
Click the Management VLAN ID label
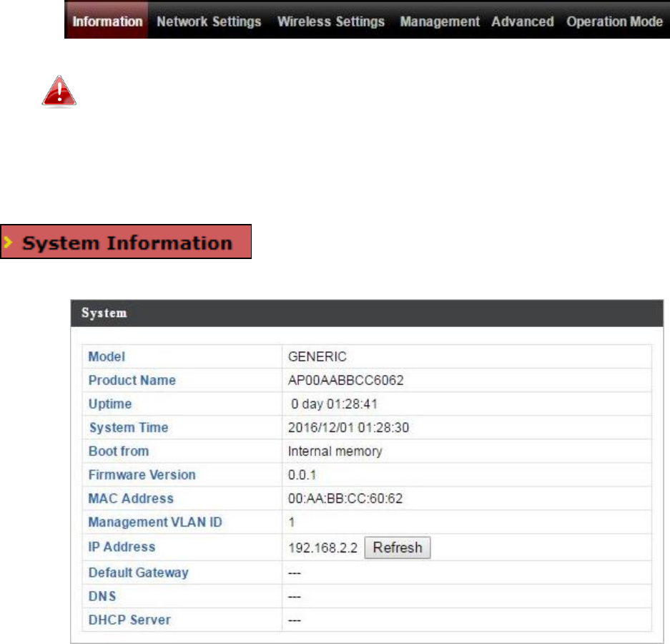click(x=155, y=522)
